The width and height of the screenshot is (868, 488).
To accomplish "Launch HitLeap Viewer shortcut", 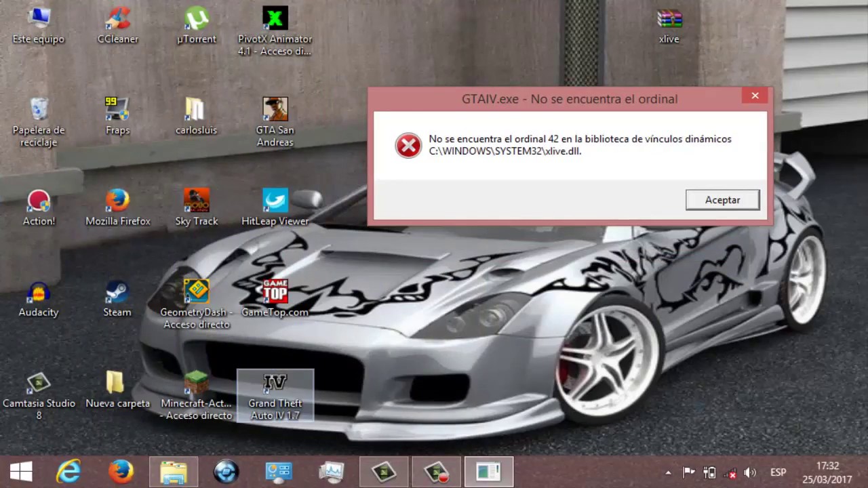I will [x=275, y=207].
